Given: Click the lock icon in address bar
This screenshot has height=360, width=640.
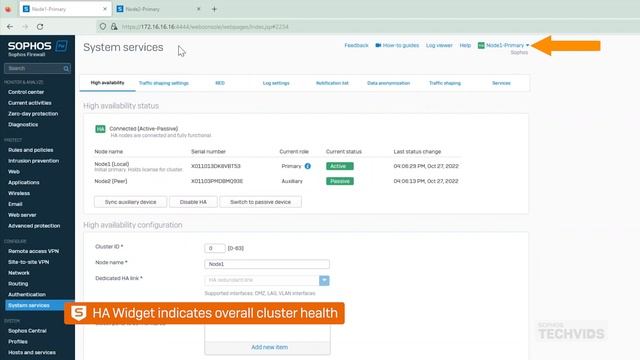Looking at the screenshot, I should 114,27.
